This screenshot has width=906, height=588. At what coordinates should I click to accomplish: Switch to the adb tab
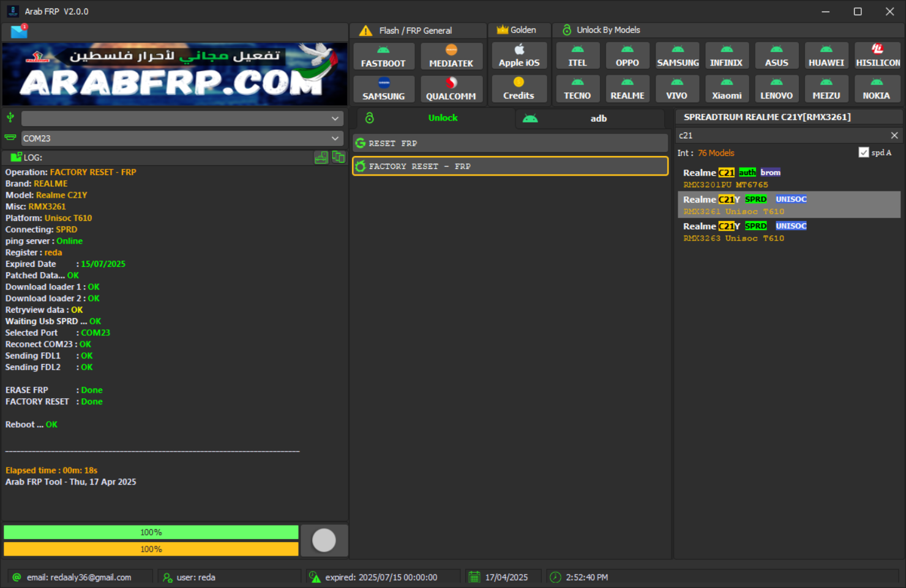pyautogui.click(x=590, y=118)
